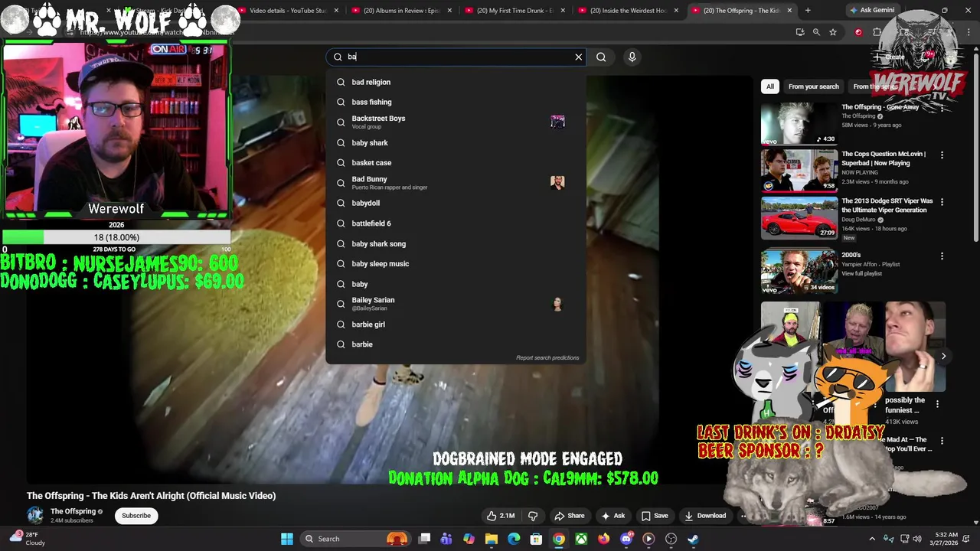Select 'basket case' search suggestion

[x=456, y=162]
